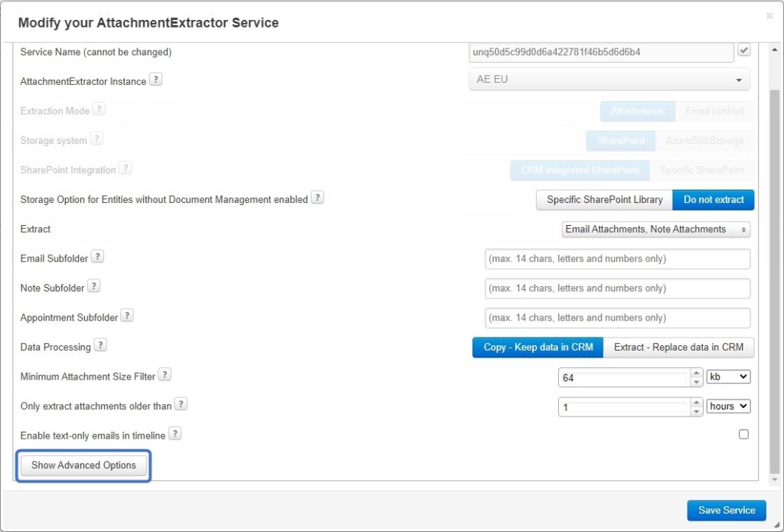Open help for AttachmentExtractor Instance
The width and height of the screenshot is (784, 532).
156,80
